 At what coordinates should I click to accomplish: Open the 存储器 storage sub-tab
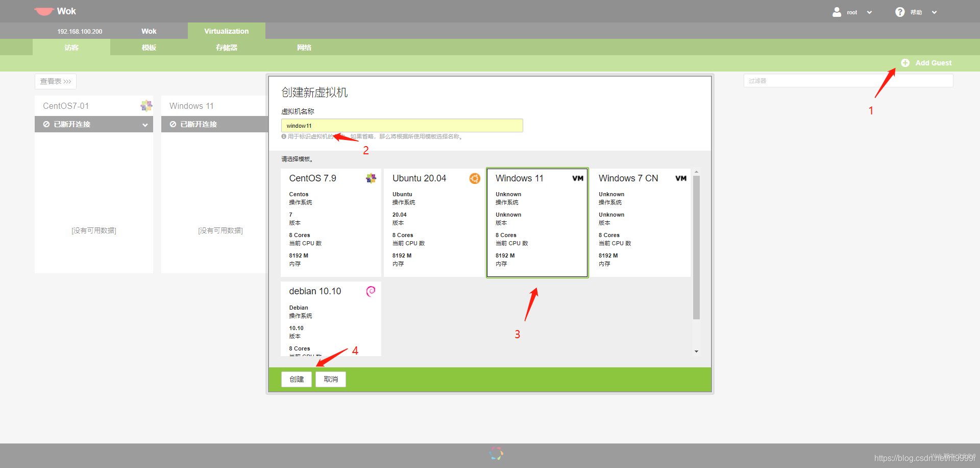(x=227, y=47)
